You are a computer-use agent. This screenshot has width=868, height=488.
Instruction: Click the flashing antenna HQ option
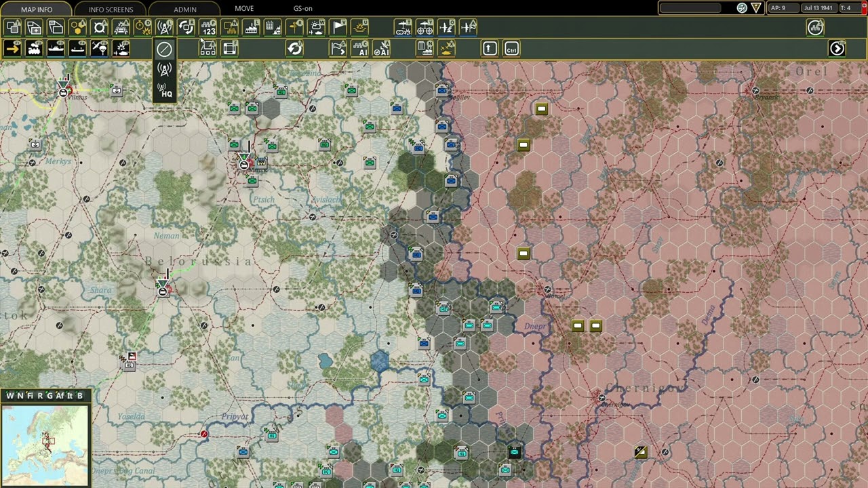pos(164,89)
